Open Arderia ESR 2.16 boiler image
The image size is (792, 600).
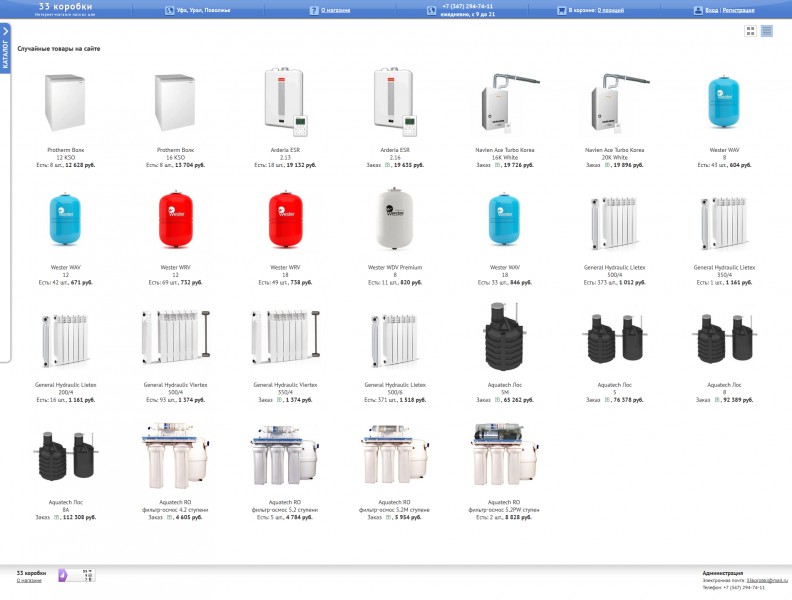pos(395,102)
